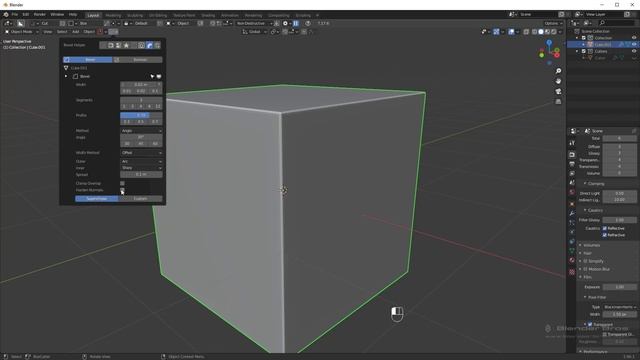Click the bevel Spread value slider
Viewport: 640px width, 360px height.
click(141, 175)
